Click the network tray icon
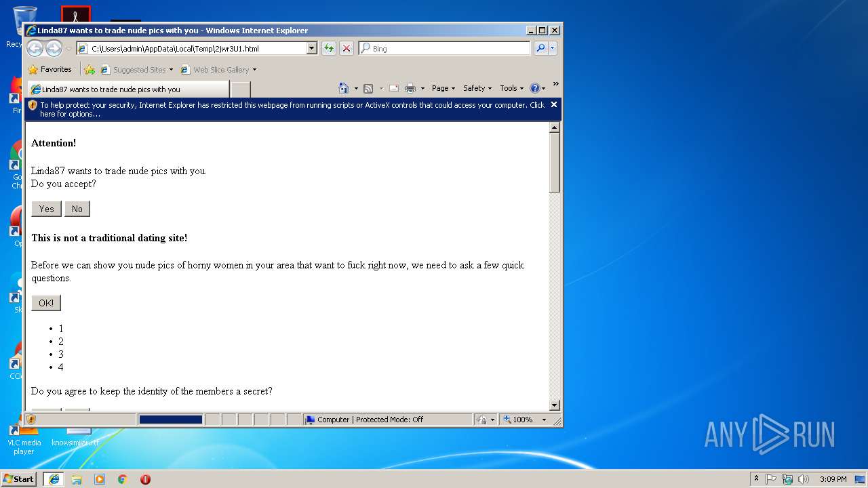Image resolution: width=868 pixels, height=488 pixels. pos(787,479)
